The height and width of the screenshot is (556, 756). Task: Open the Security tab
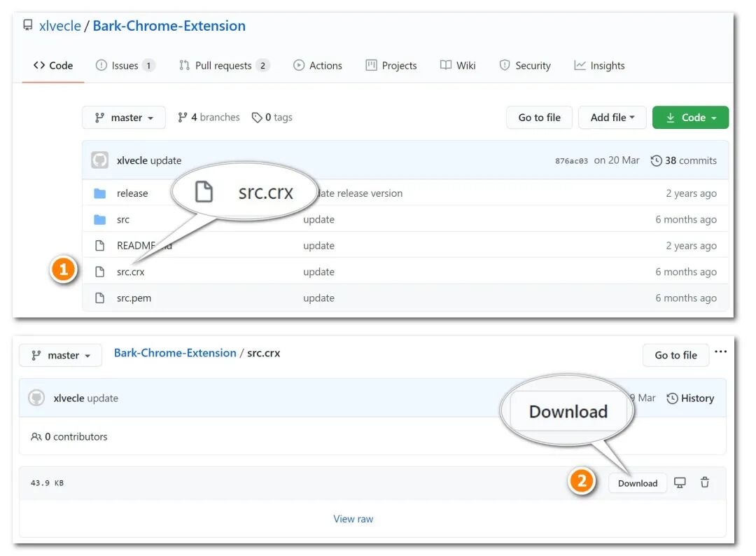pyautogui.click(x=525, y=65)
